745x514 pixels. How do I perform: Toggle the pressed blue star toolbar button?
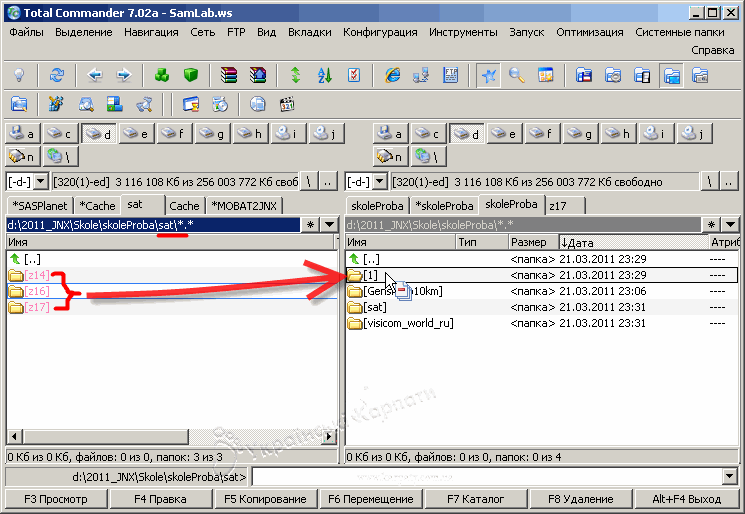pos(488,75)
